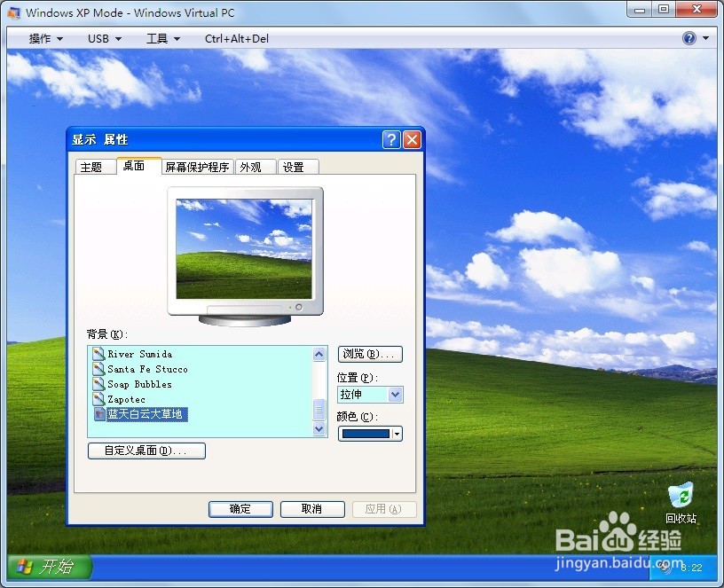Viewport: 724px width, 588px height.
Task: Click the blue help icon in the toolbar
Action: click(x=689, y=38)
